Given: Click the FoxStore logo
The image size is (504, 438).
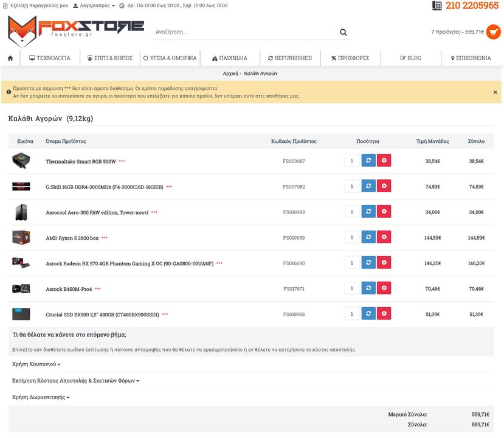Looking at the screenshot, I should (75, 32).
